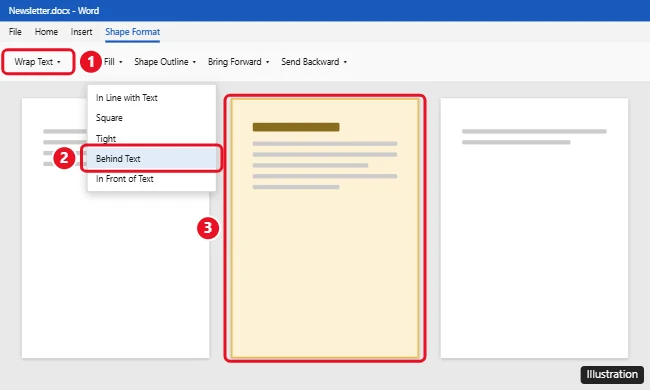
Task: Select the Shape Format tab
Action: click(132, 32)
